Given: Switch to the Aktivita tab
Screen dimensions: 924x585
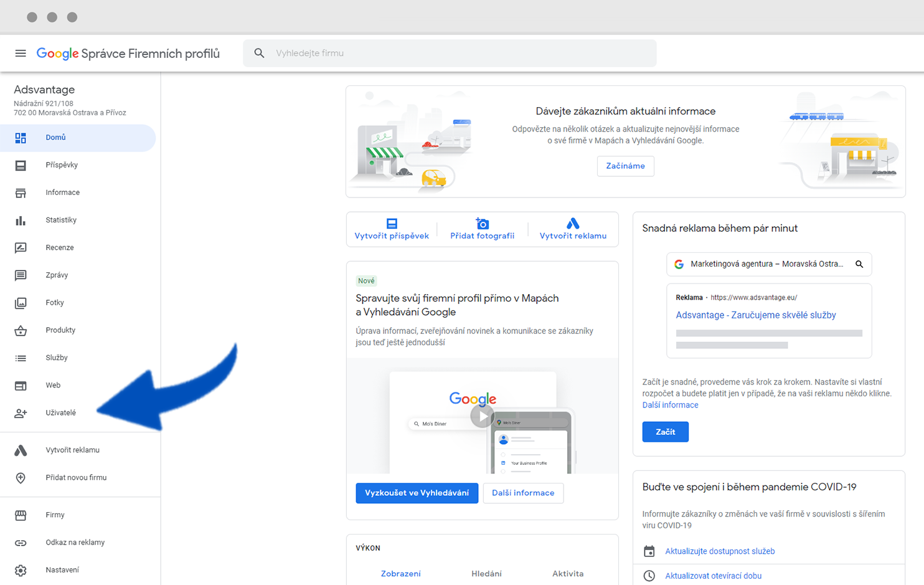Looking at the screenshot, I should pos(568,574).
